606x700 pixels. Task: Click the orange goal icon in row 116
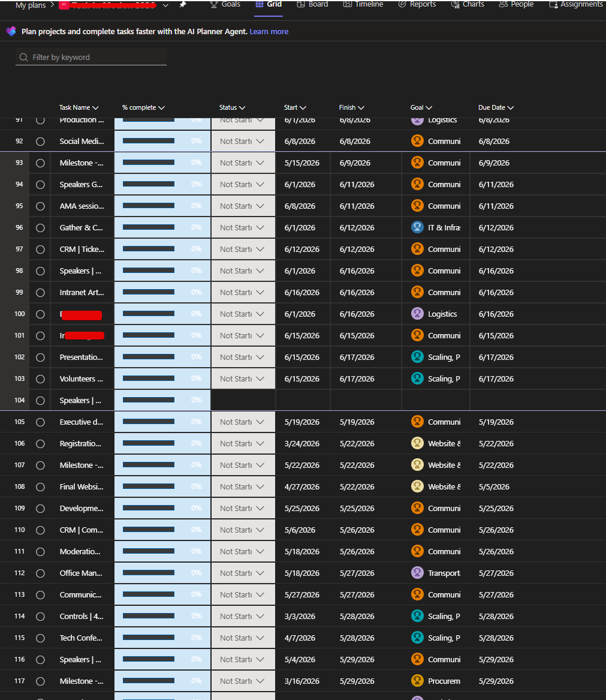pyautogui.click(x=417, y=659)
